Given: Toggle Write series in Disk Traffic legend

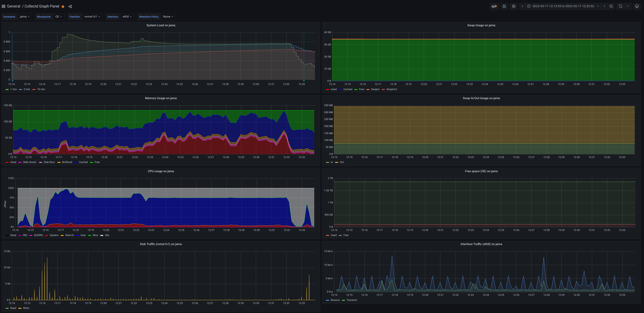Looking at the screenshot, I should coord(26,308).
